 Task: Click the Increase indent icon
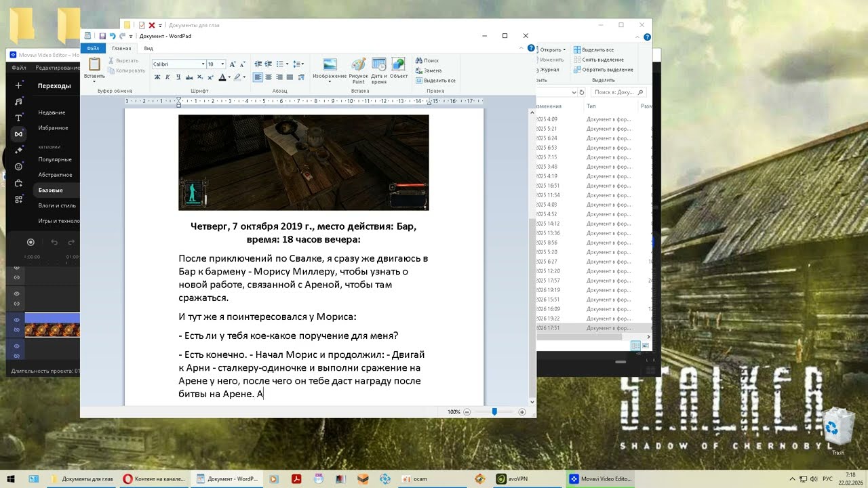pos(269,64)
